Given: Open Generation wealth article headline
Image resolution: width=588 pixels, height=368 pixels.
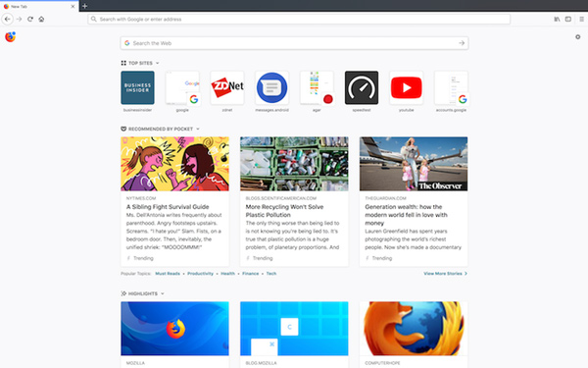Looking at the screenshot, I should point(406,215).
